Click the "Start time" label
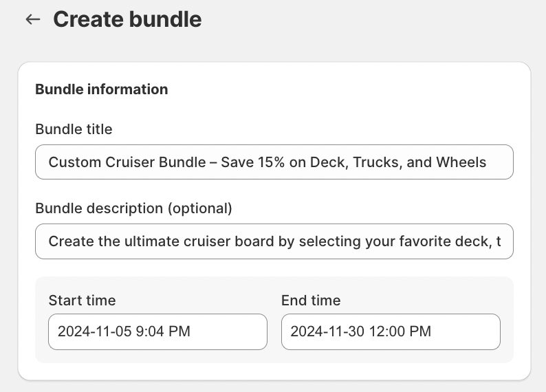The height and width of the screenshot is (392, 546). coord(82,300)
